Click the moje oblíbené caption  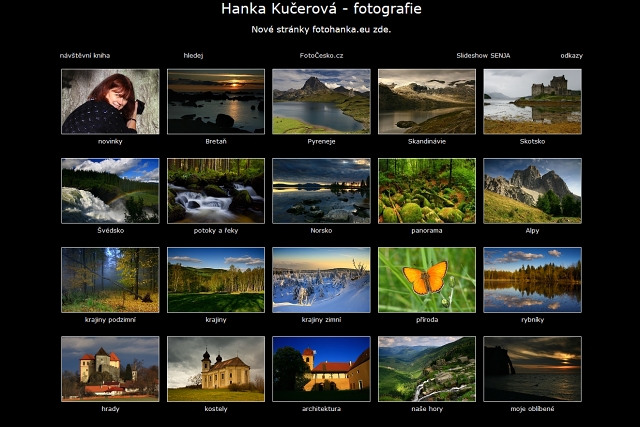tap(532, 409)
